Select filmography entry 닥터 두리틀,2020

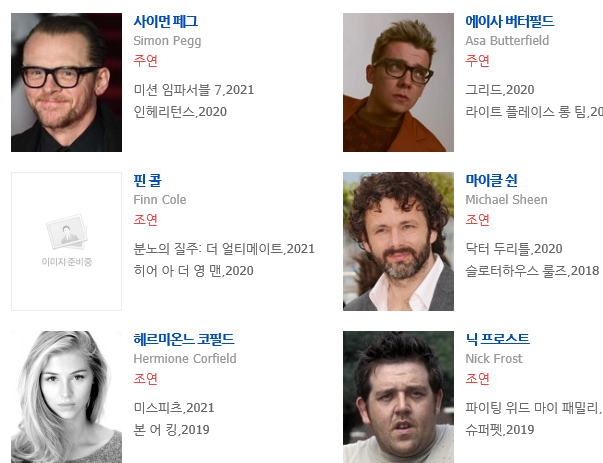coord(514,248)
